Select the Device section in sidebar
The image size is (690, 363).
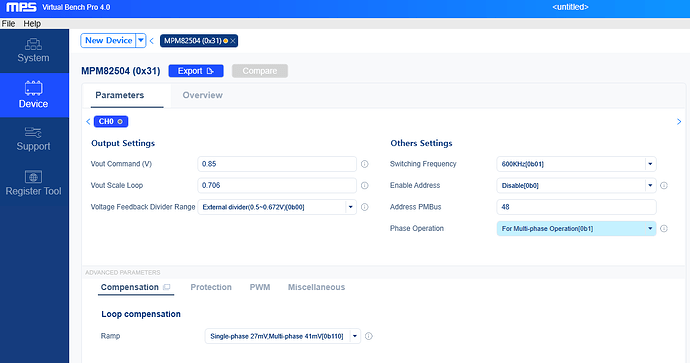point(34,95)
